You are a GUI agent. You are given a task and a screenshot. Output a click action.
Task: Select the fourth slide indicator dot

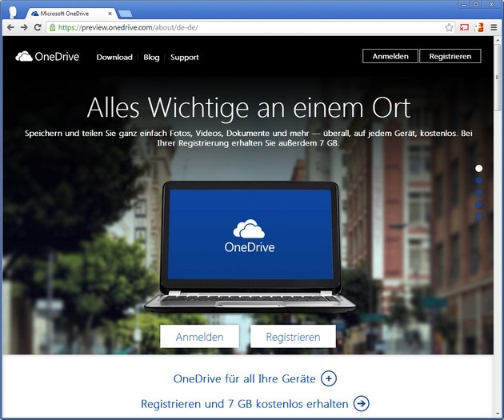pyautogui.click(x=478, y=205)
